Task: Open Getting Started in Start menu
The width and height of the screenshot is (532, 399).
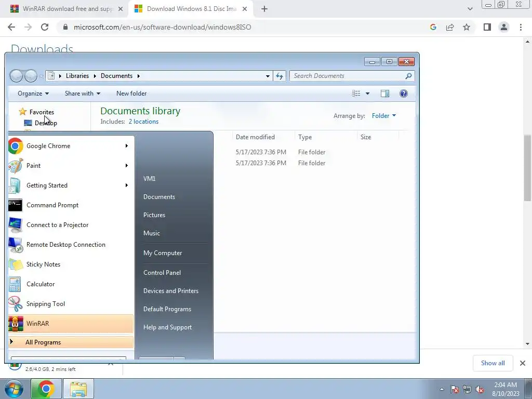Action: [71, 185]
